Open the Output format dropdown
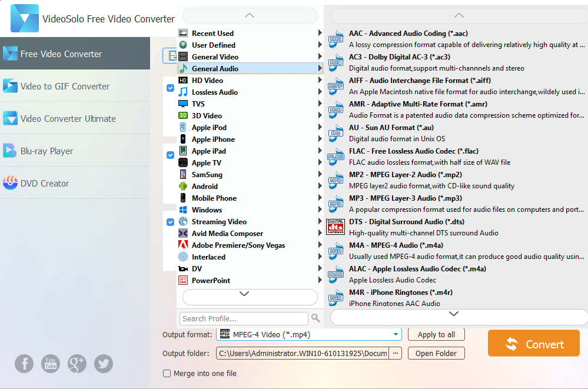 [308, 334]
